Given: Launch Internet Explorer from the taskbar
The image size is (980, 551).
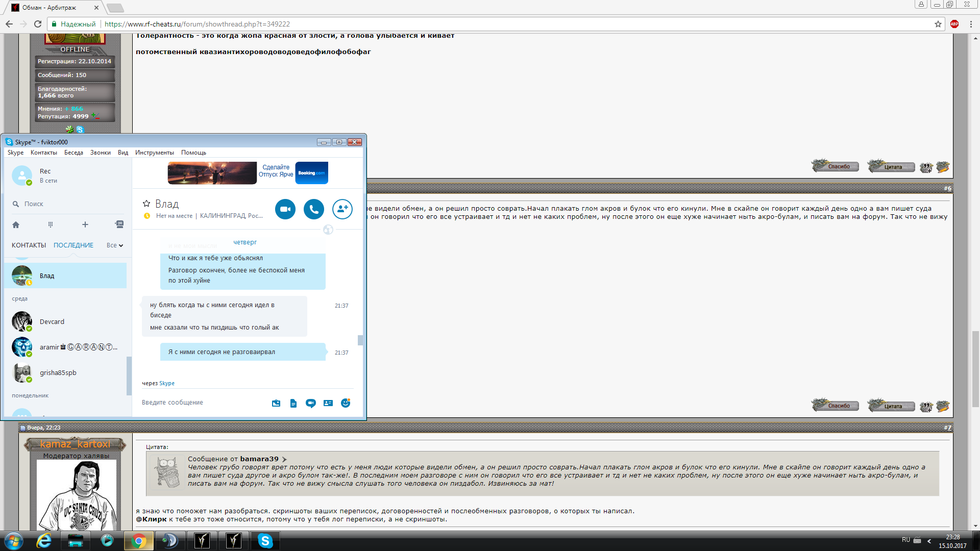Looking at the screenshot, I should (44, 541).
